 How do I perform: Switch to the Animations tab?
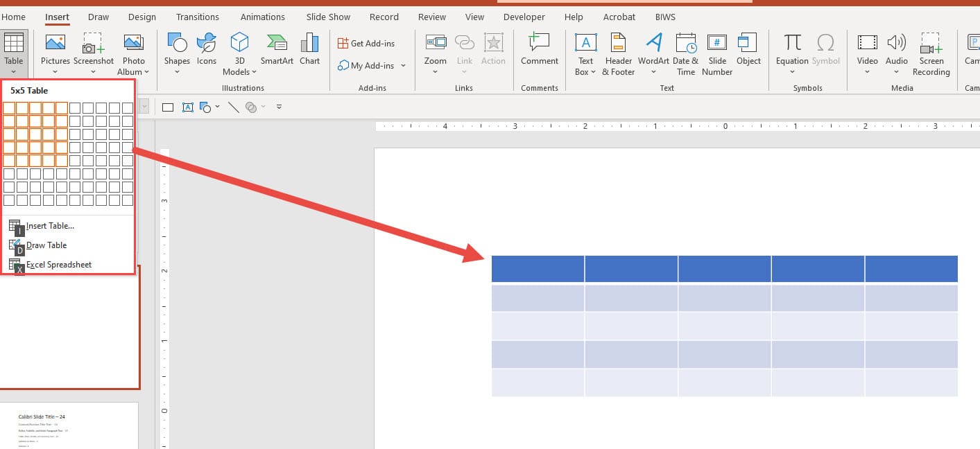(262, 17)
